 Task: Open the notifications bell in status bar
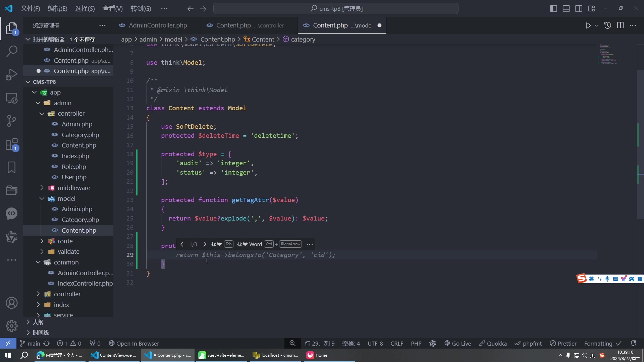click(633, 343)
